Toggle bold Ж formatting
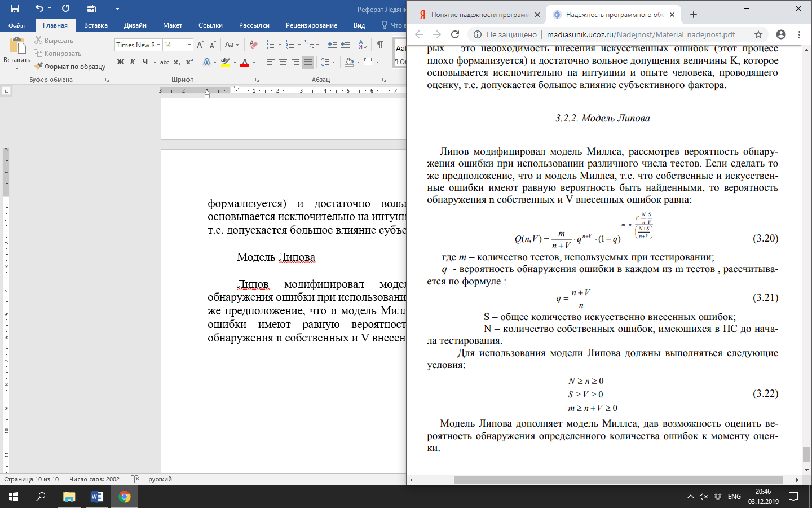Viewport: 812px width, 508px height. pos(121,62)
